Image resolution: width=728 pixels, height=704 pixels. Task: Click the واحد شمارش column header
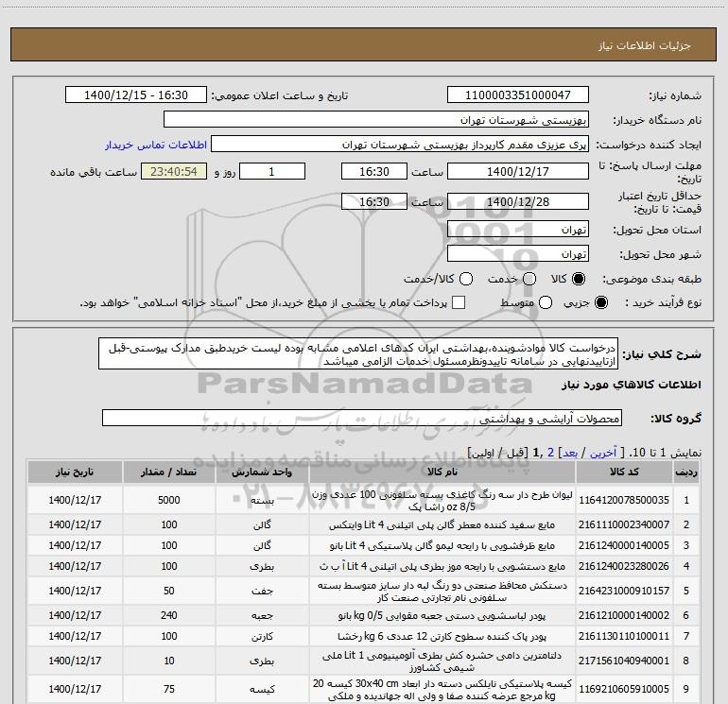click(262, 472)
